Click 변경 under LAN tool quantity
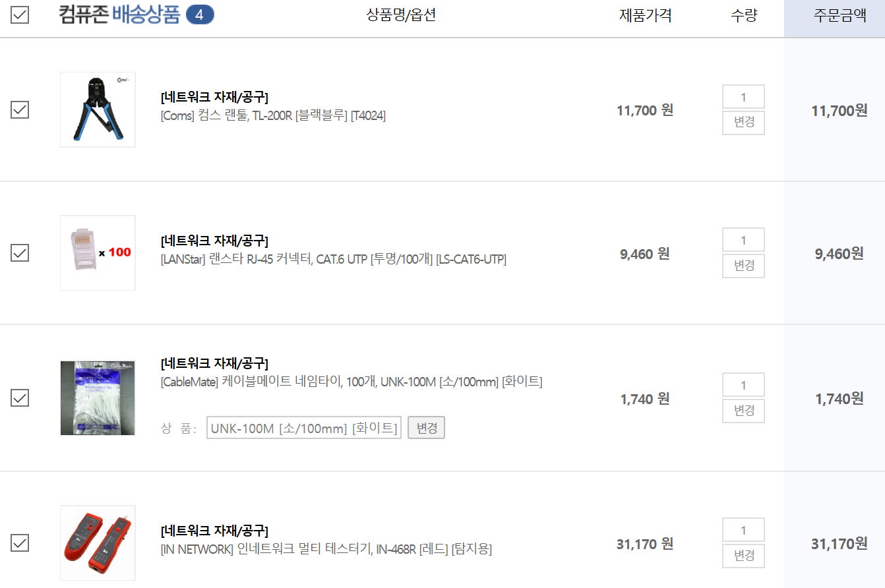The height and width of the screenshot is (588, 885). tap(743, 123)
